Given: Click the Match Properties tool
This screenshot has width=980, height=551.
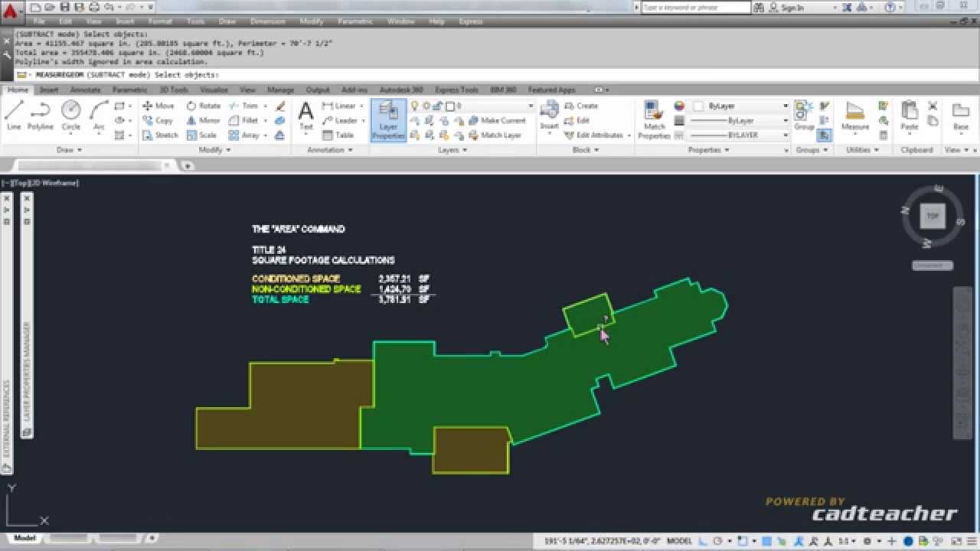Looking at the screenshot, I should [x=654, y=120].
